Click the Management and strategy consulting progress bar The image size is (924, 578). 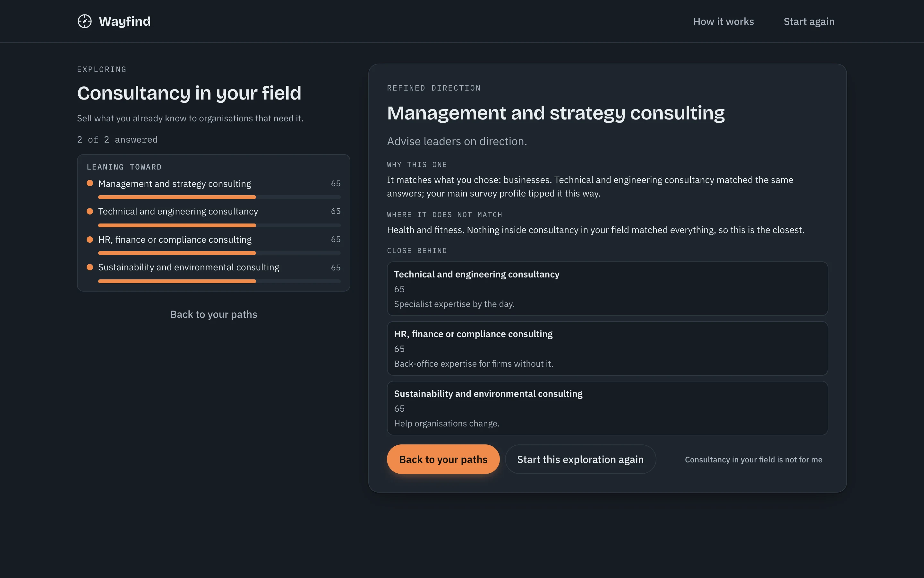219,197
